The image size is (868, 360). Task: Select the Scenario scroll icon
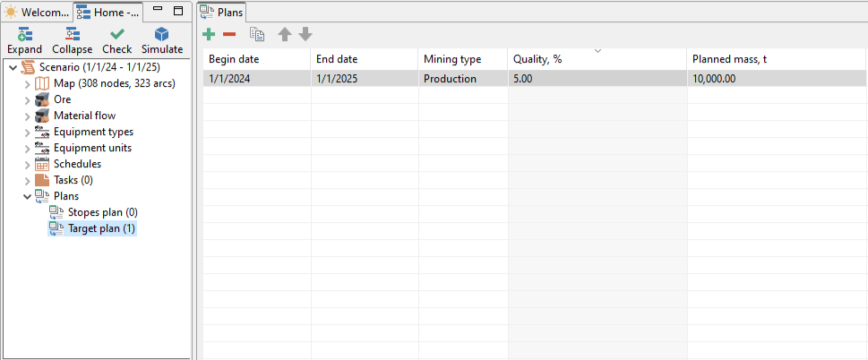point(29,67)
